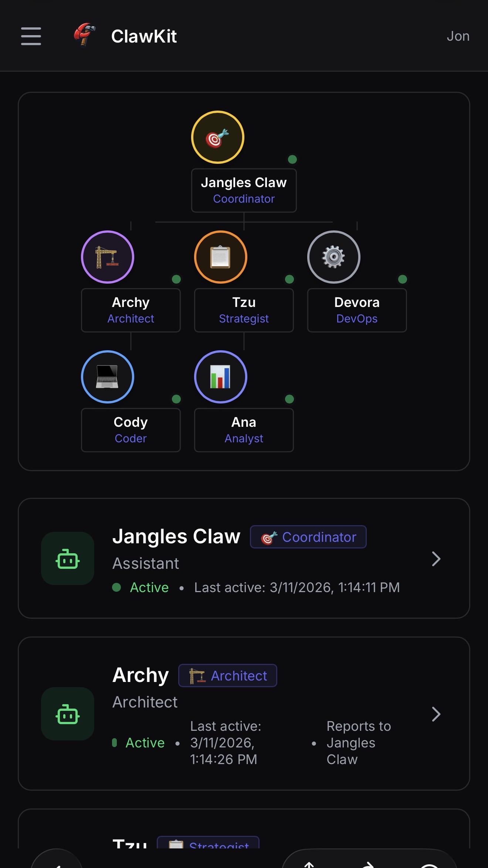
Task: Open the hamburger menu
Action: click(x=31, y=36)
